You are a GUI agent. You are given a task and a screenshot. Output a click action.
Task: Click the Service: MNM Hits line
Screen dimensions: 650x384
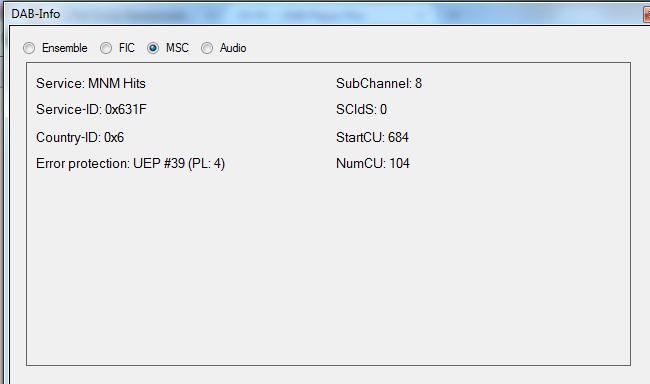tap(91, 83)
